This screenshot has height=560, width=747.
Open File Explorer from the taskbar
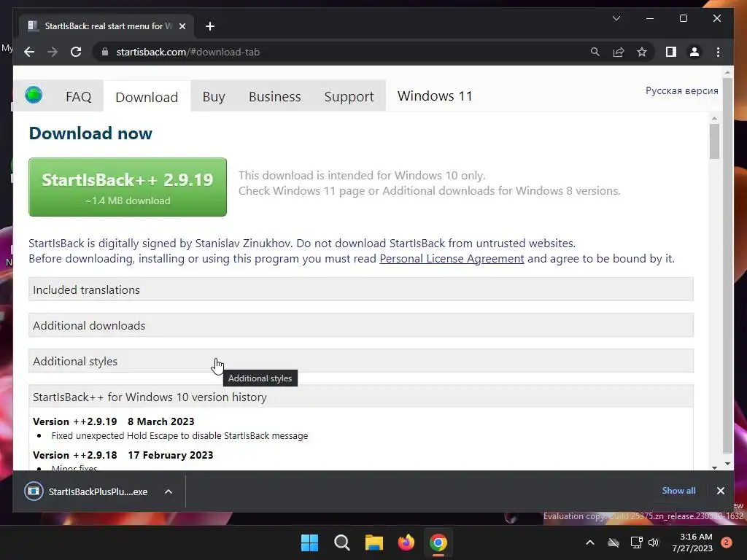point(374,542)
